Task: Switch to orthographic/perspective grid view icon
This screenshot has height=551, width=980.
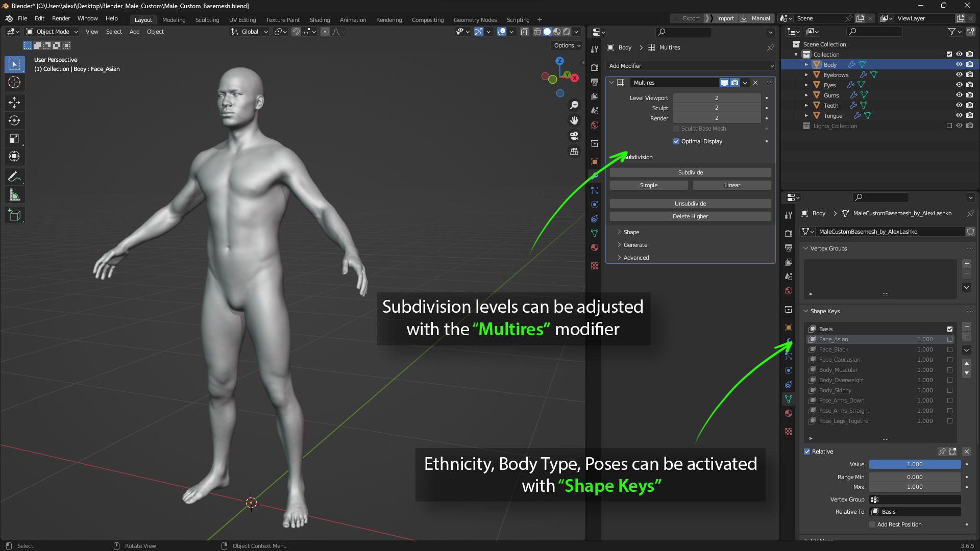Action: tap(574, 152)
